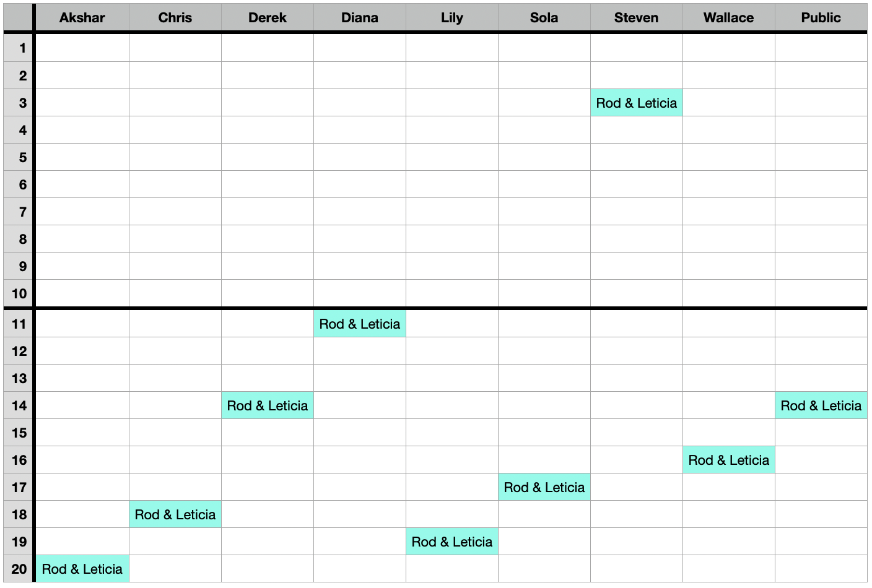Image resolution: width=872 pixels, height=588 pixels.
Task: Click empty cell at Lily row 6
Action: pyautogui.click(x=452, y=184)
